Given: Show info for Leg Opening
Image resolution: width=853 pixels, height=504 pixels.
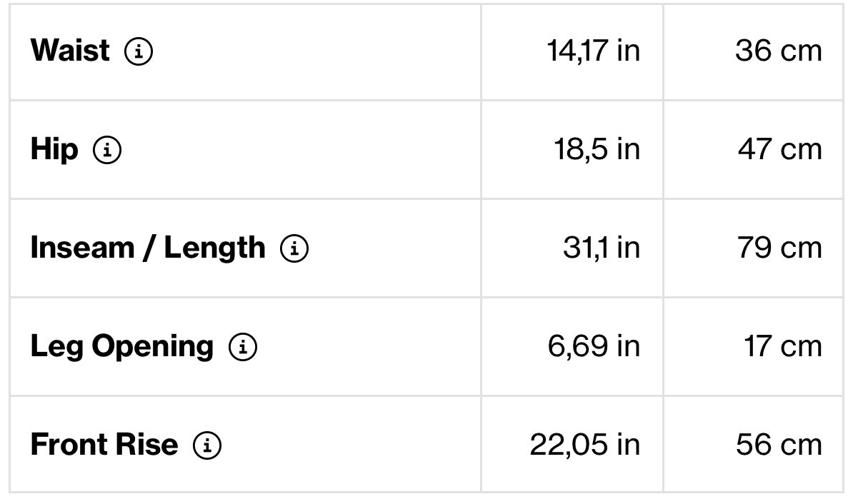Looking at the screenshot, I should [243, 347].
